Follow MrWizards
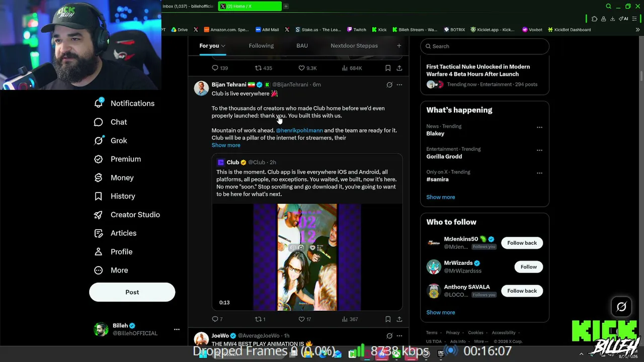This screenshot has width=644, height=362. pos(528,267)
